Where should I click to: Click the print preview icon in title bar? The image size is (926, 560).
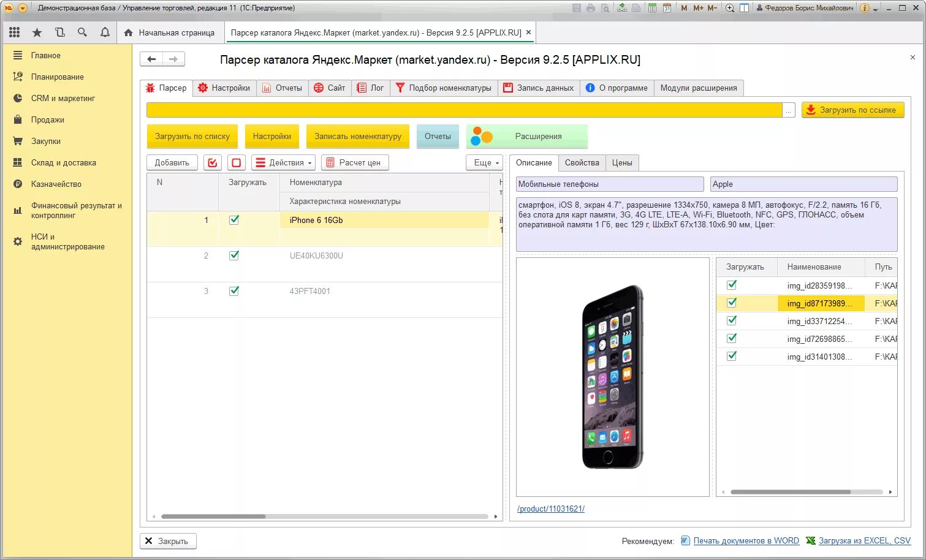(x=605, y=8)
